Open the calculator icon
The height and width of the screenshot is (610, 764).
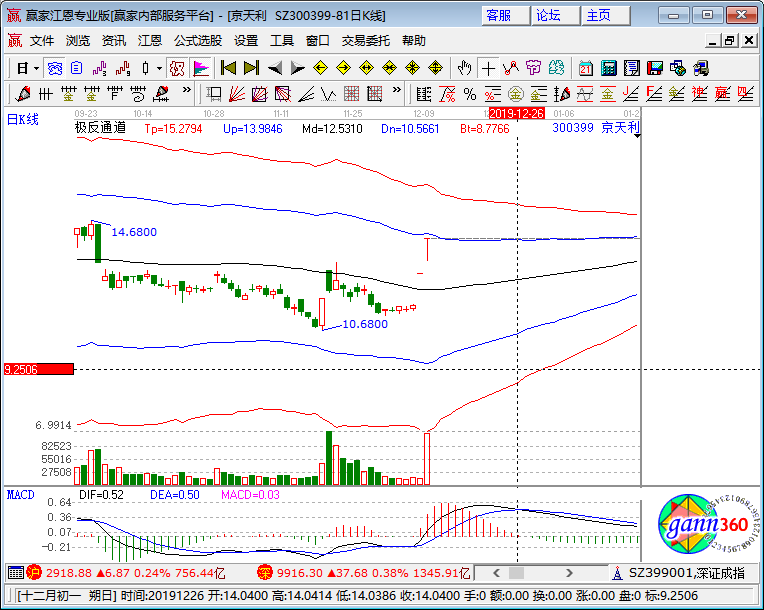click(609, 68)
